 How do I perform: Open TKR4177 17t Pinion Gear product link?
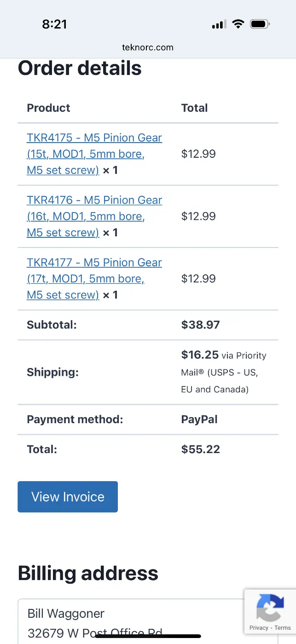[94, 278]
